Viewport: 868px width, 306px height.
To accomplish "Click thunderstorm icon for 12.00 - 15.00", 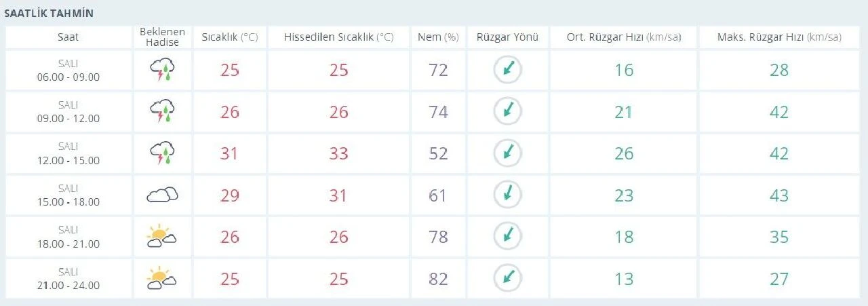I will click(x=162, y=153).
